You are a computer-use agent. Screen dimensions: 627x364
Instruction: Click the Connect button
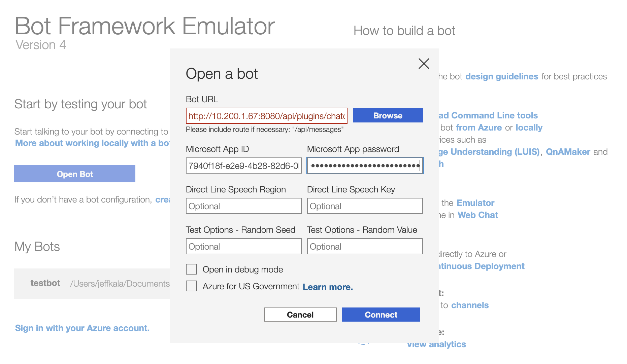[381, 315]
